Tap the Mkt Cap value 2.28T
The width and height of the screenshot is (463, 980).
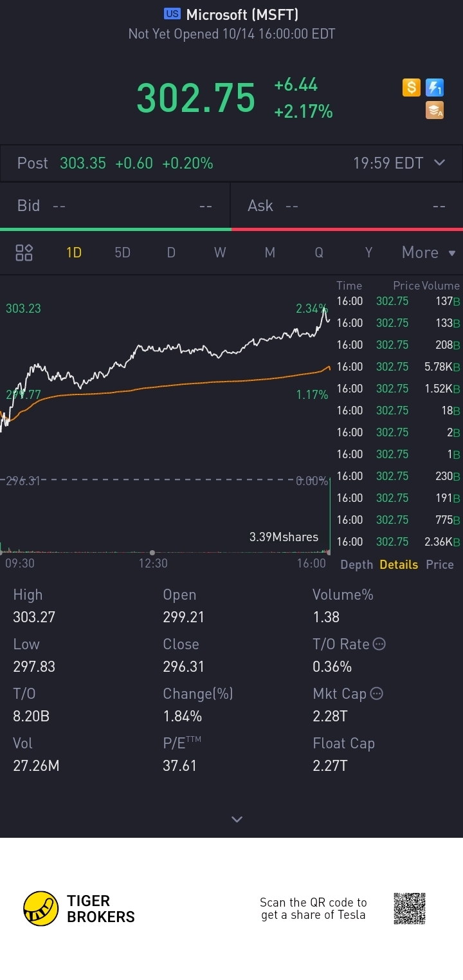[x=330, y=716]
